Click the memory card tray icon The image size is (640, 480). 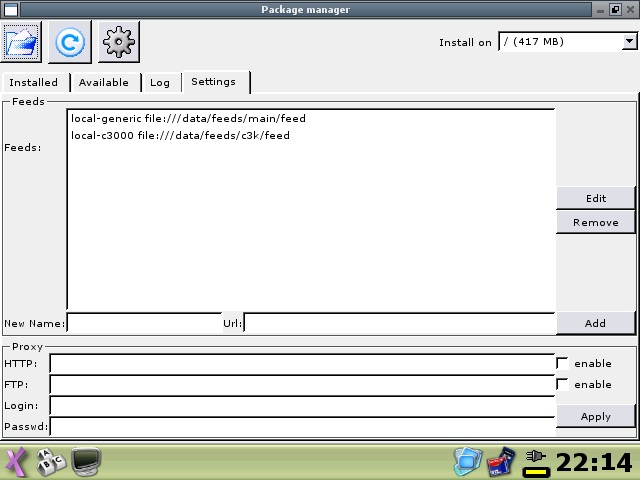click(500, 461)
